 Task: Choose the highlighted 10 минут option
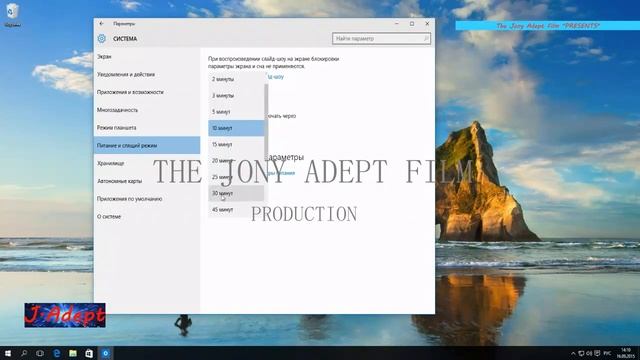point(236,128)
